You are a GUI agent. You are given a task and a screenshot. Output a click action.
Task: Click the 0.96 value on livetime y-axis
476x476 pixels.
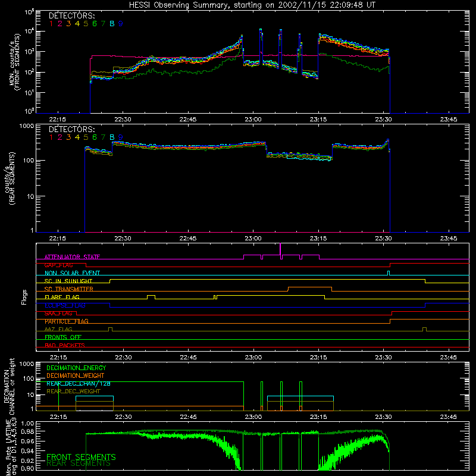27,441
